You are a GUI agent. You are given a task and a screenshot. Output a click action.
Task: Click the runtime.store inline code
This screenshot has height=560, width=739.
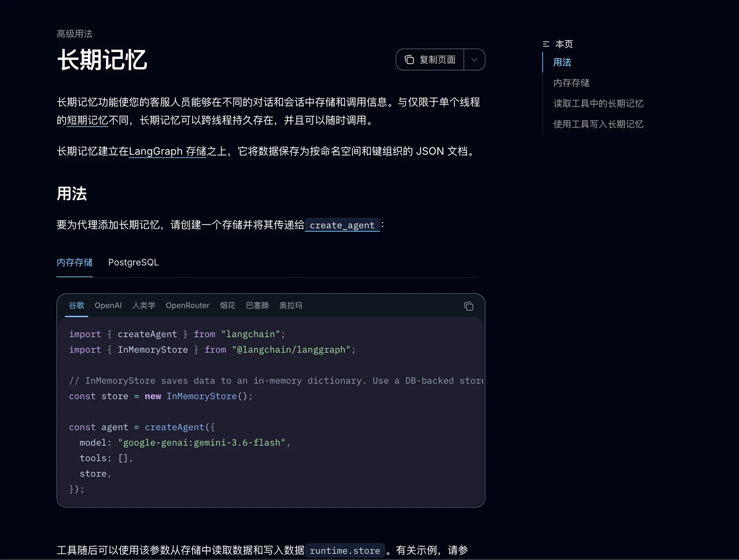[345, 550]
